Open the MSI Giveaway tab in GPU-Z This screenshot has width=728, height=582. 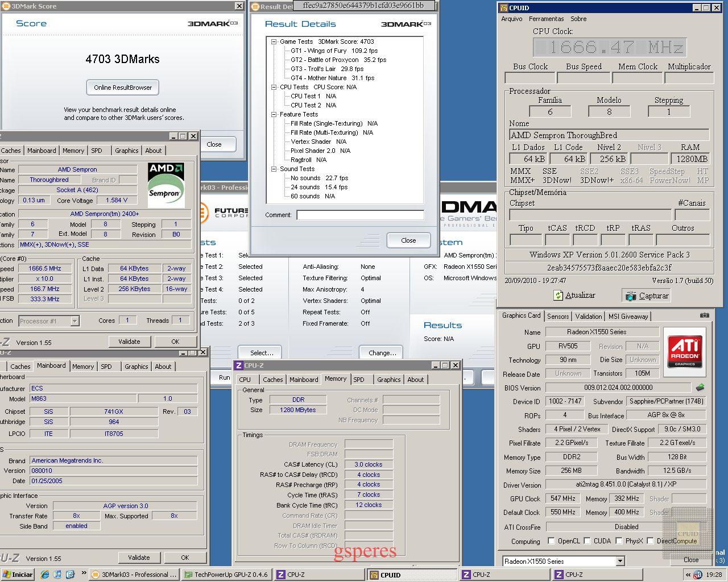628,316
